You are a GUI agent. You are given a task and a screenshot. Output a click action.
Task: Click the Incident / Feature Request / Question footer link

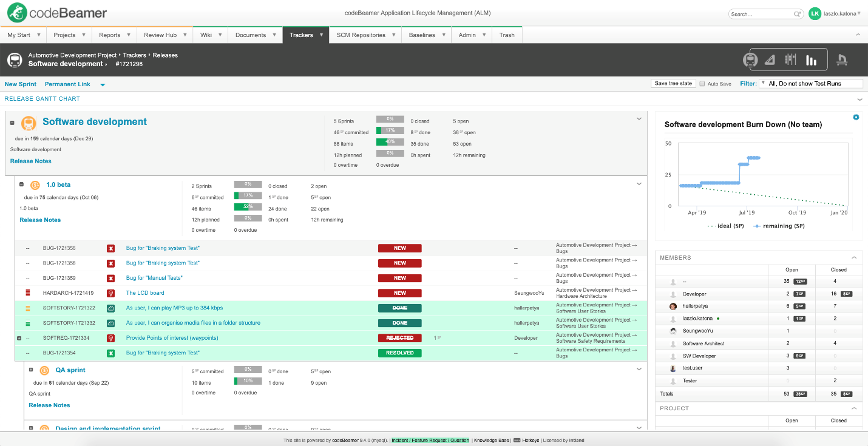pyautogui.click(x=430, y=441)
